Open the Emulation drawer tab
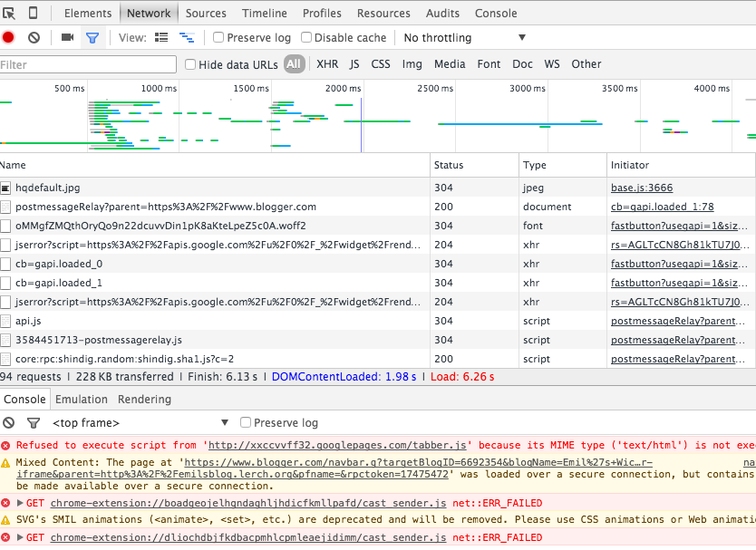Screen dimensions: 756x550 (82, 399)
